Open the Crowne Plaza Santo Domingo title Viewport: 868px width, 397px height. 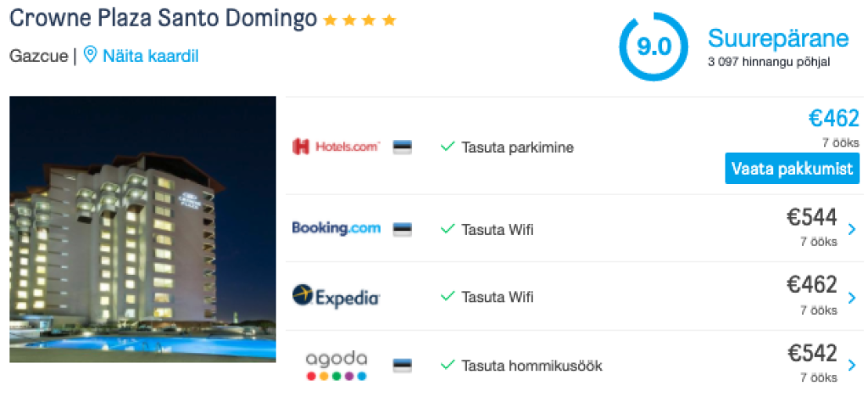164,19
